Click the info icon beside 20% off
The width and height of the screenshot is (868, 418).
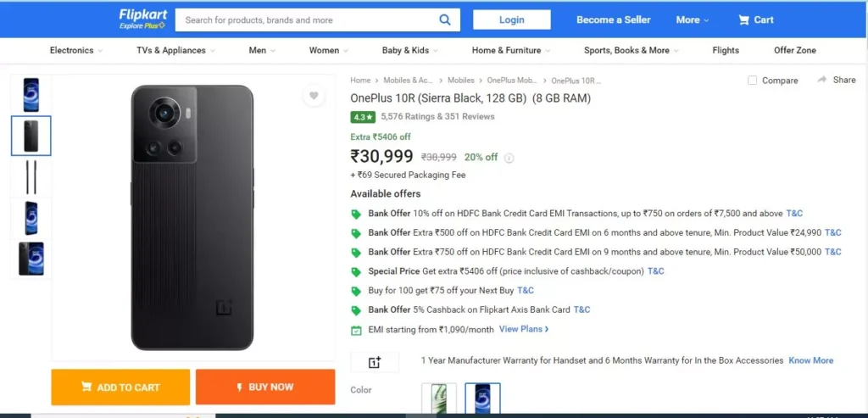pyautogui.click(x=509, y=158)
